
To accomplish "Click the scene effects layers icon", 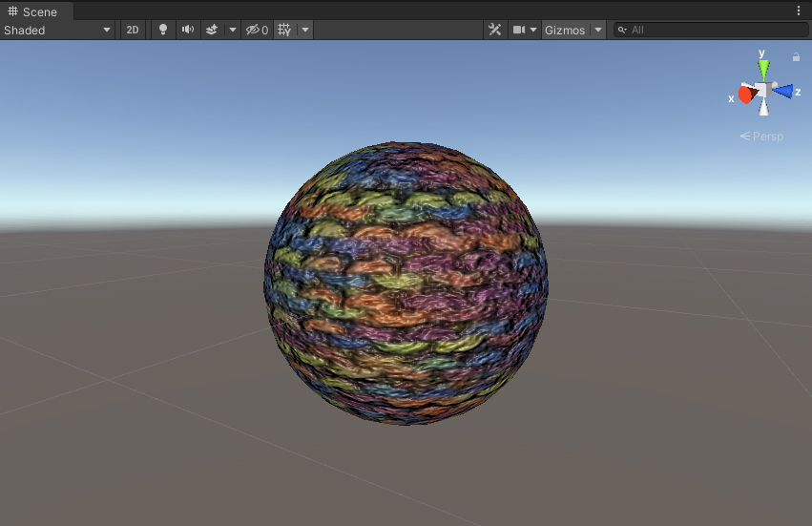I will pyautogui.click(x=212, y=30).
